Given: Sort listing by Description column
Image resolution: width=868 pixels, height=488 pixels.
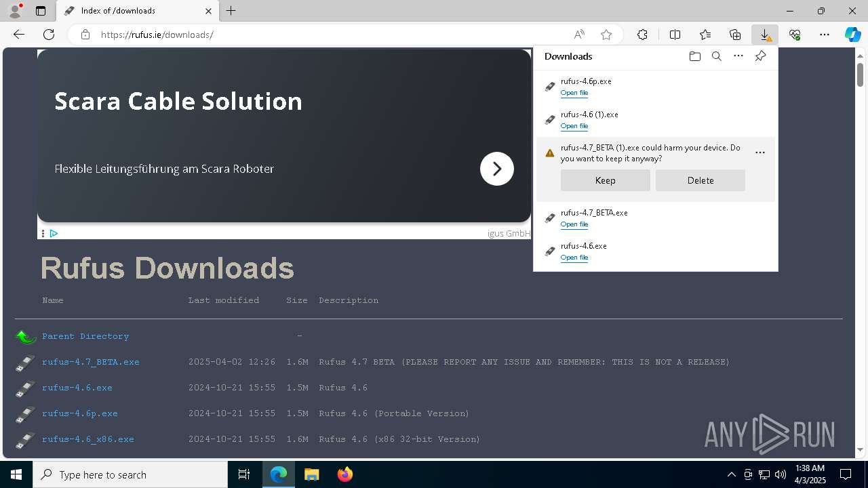Looking at the screenshot, I should point(349,300).
